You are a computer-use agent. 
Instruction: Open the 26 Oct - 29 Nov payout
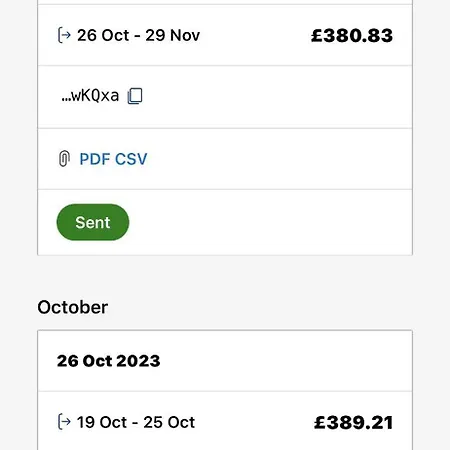click(x=225, y=35)
